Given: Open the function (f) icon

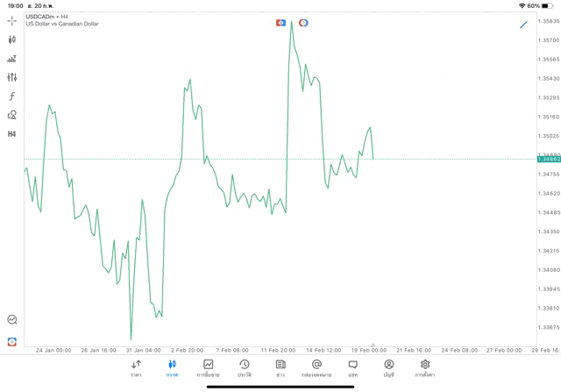Looking at the screenshot, I should pos(12,96).
